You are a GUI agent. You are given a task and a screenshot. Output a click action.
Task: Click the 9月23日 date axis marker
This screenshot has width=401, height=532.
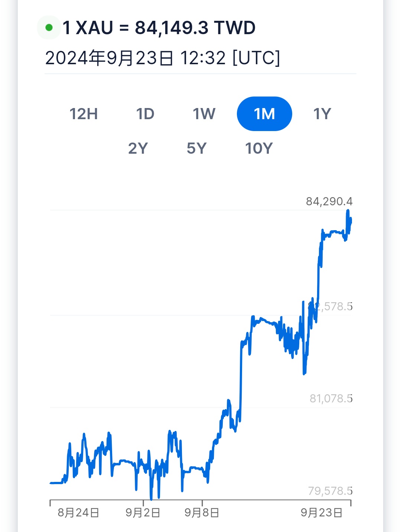[322, 513]
